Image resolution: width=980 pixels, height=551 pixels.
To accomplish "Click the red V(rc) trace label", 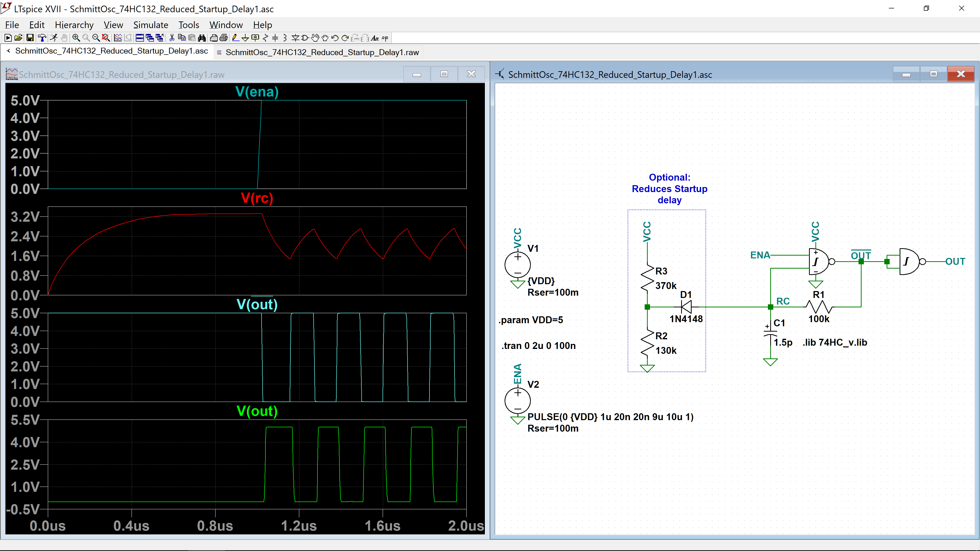I will 257,198.
